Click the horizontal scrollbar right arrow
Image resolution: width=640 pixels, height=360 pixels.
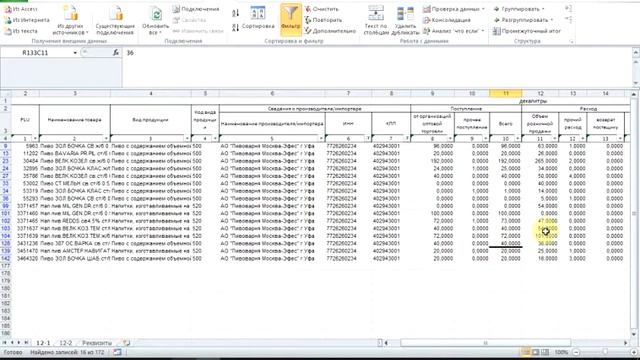[626, 343]
